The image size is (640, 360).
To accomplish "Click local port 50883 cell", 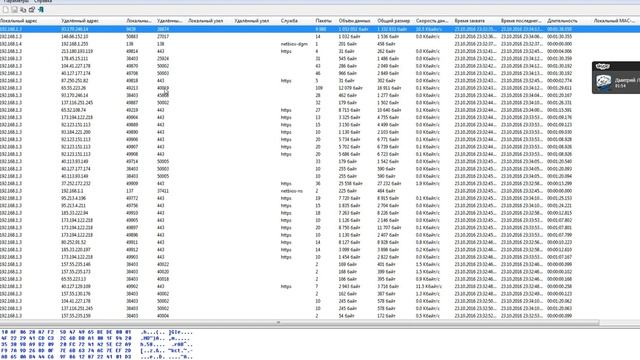I will coord(132,37).
